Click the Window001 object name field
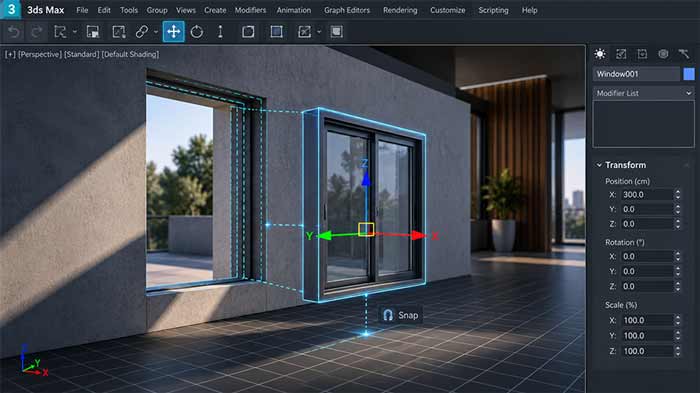The width and height of the screenshot is (700, 393). [x=636, y=74]
